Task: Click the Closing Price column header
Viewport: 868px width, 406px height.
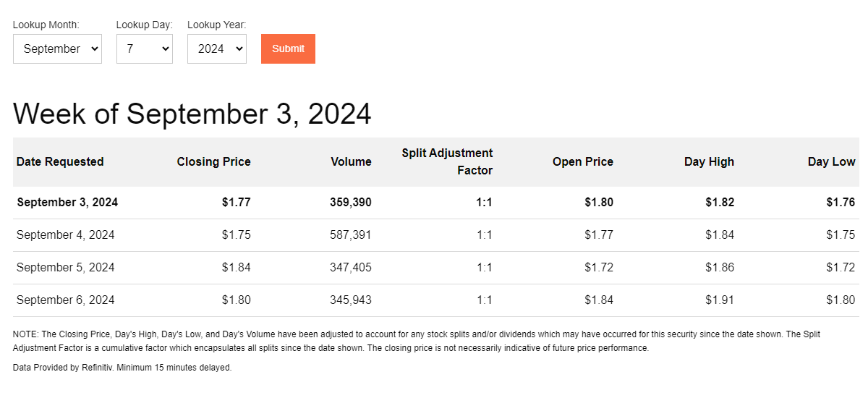Action: (213, 161)
